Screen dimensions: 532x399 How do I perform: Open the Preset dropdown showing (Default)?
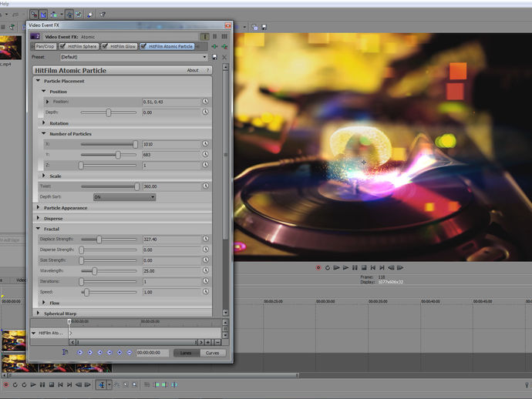[133, 57]
